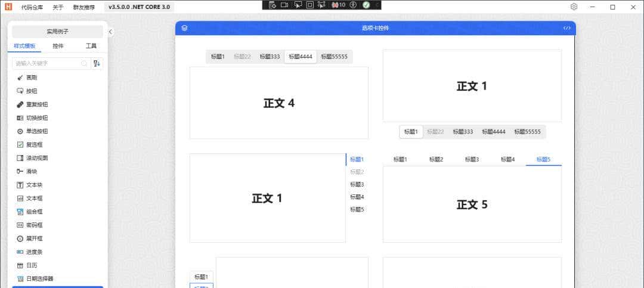Select 标题55555 tab under top-right 正文 1 panel
The image size is (644, 288).
tap(527, 132)
